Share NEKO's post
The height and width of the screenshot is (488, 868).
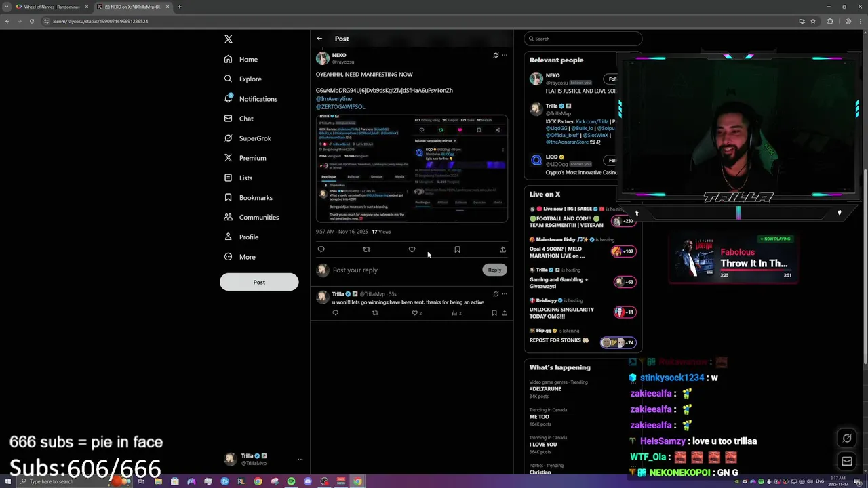coord(502,249)
